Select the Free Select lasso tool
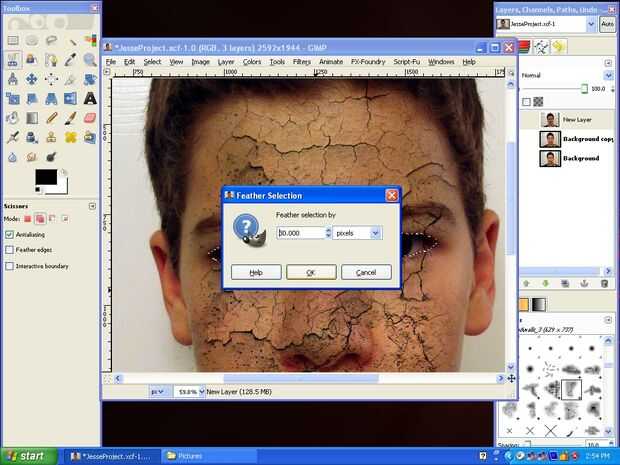 click(51, 40)
